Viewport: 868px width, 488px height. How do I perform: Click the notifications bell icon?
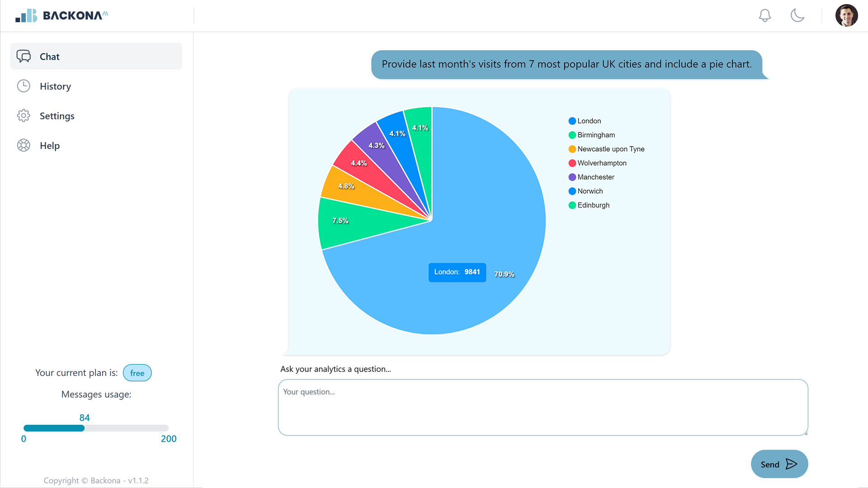coord(764,16)
